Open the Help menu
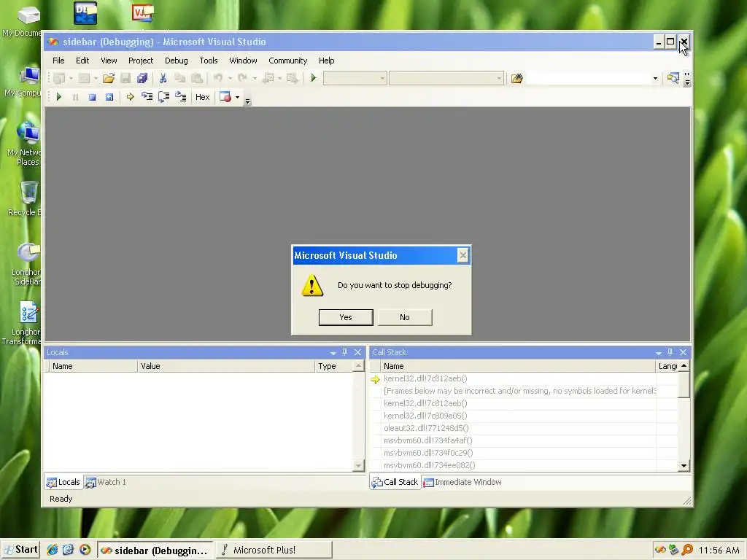This screenshot has height=560, width=747. (x=326, y=61)
